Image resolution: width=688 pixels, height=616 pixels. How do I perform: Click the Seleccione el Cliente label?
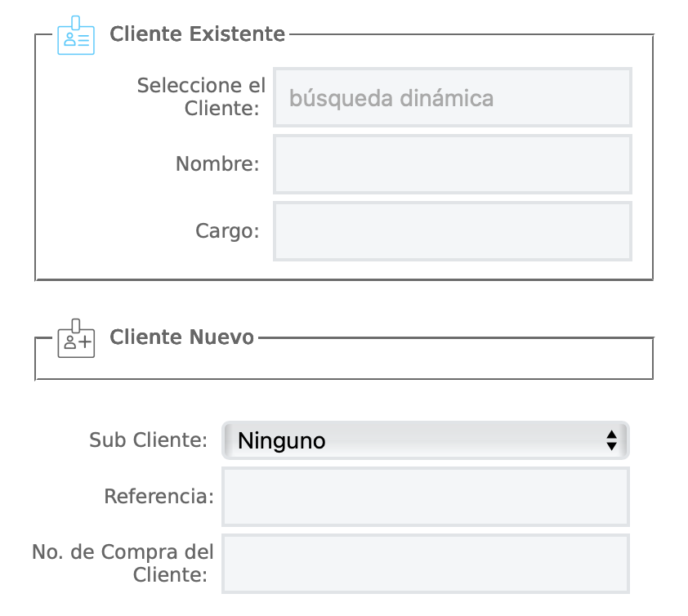click(x=201, y=96)
